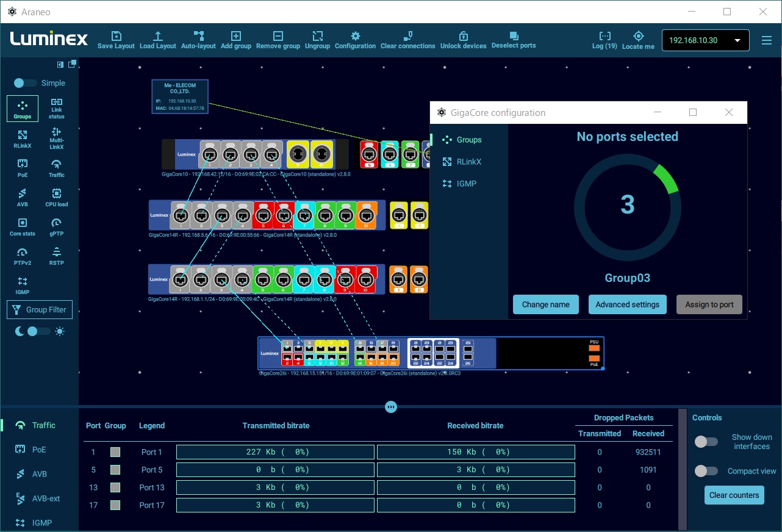Select the PTPv2 view
The width and height of the screenshot is (782, 532).
pyautogui.click(x=23, y=255)
